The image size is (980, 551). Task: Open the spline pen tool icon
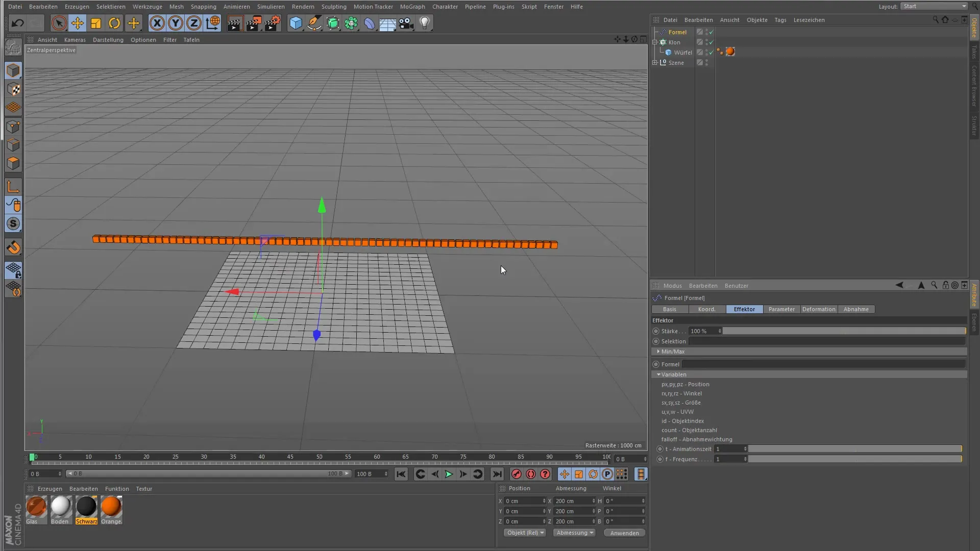coord(314,23)
